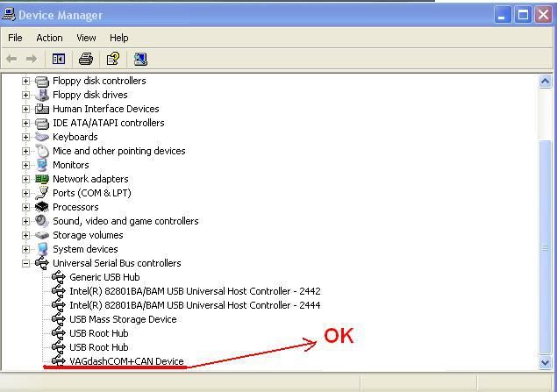
Task: Open the Properties help toolbar icon
Action: 113,59
